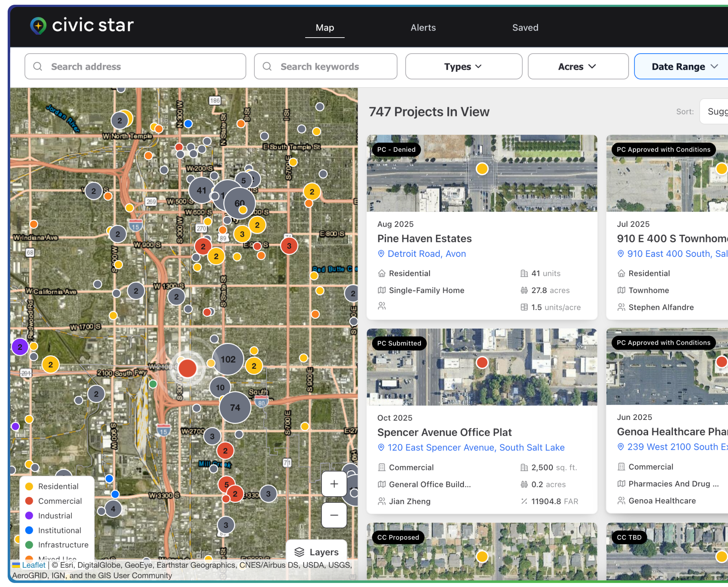
Task: Open the Detroit Road, Avon address link
Action: tap(427, 254)
